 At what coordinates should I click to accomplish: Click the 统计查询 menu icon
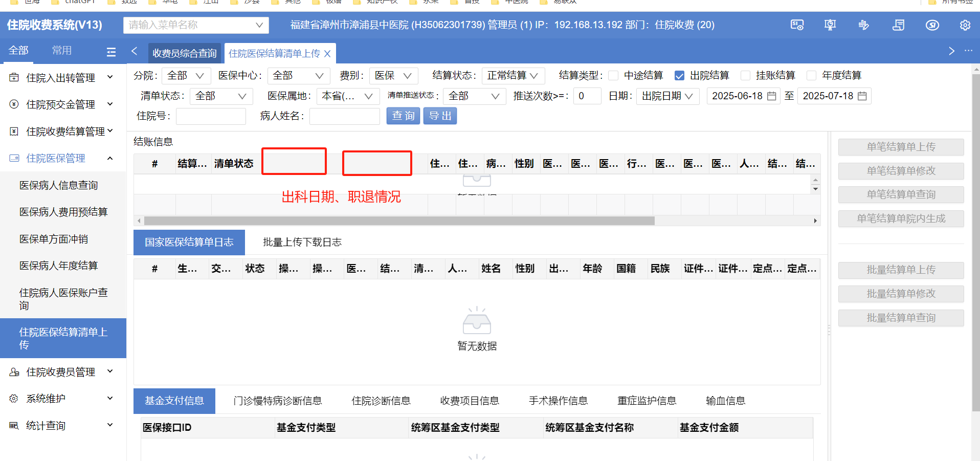pos(14,426)
